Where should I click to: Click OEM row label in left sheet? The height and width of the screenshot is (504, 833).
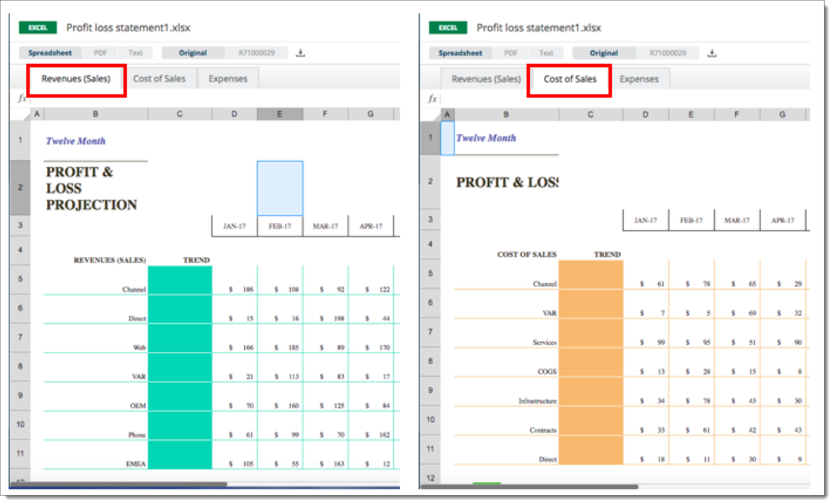(138, 406)
